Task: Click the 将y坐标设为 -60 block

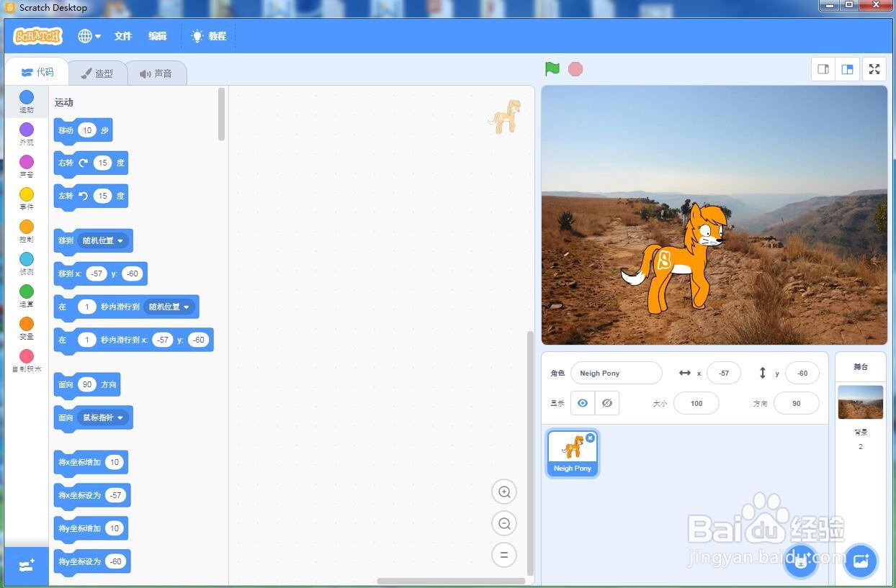Action: pos(92,562)
